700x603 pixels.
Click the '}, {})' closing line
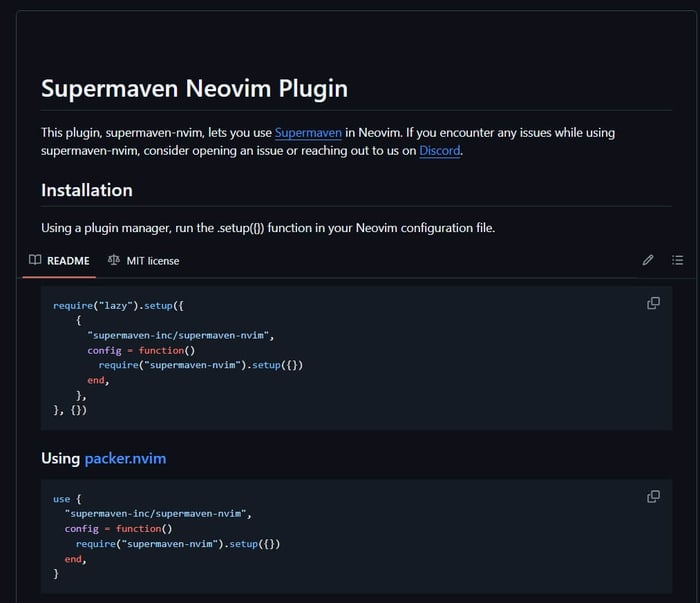coord(70,410)
